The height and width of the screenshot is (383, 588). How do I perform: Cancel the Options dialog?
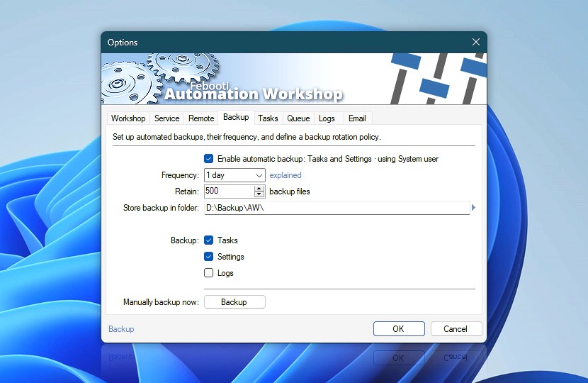click(x=456, y=329)
